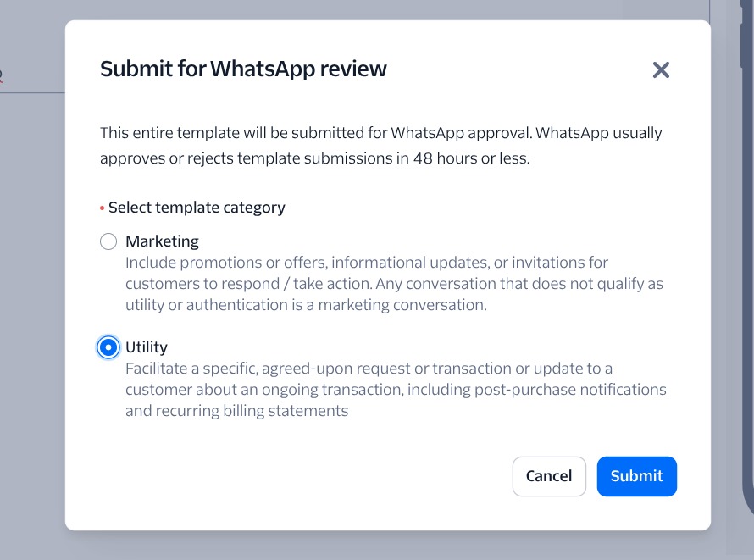Click the Marketing category label text
The width and height of the screenshot is (754, 560).
point(162,241)
